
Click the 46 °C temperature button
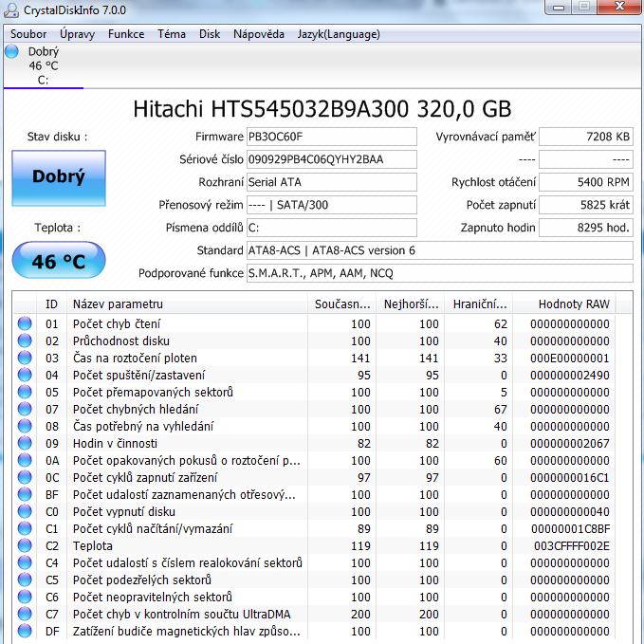(x=59, y=261)
